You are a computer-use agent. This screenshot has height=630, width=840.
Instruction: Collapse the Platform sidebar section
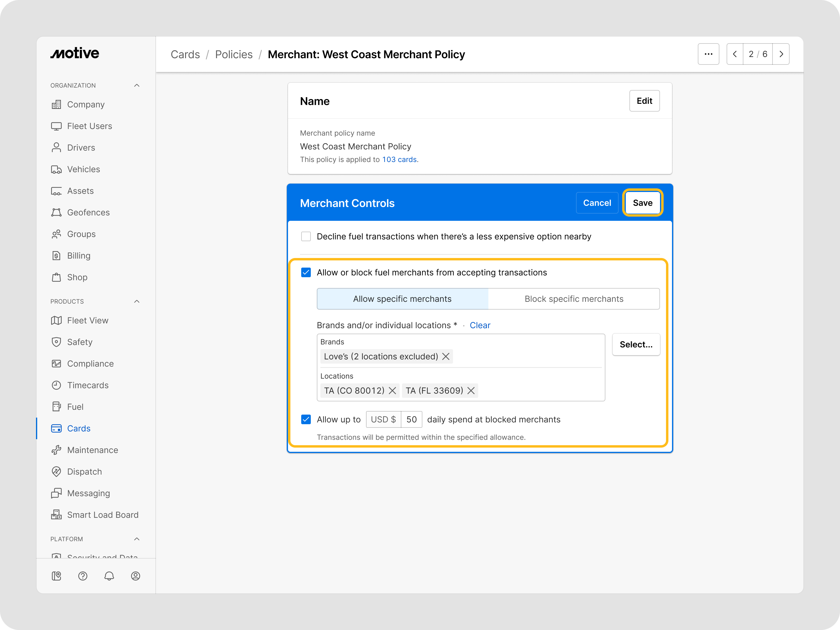[x=137, y=539]
